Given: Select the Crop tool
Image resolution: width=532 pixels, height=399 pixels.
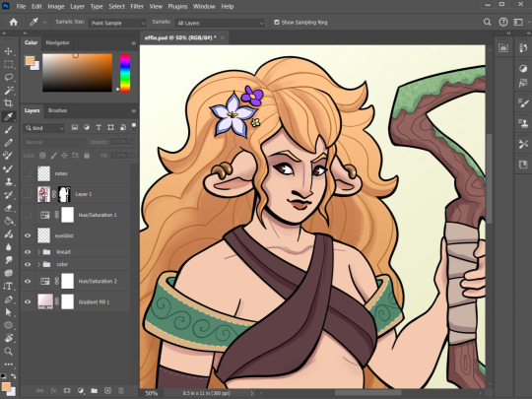Looking at the screenshot, I should 9,103.
